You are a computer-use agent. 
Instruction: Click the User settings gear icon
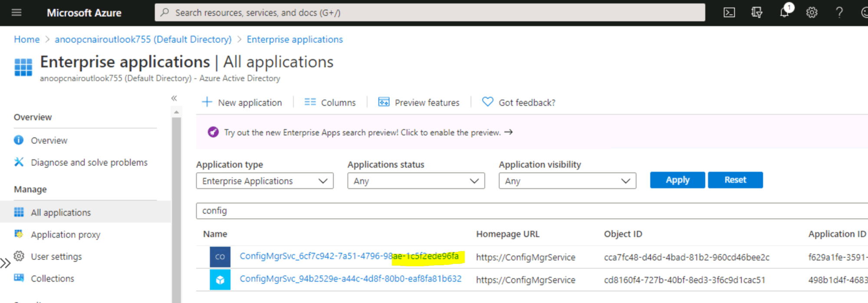(19, 256)
